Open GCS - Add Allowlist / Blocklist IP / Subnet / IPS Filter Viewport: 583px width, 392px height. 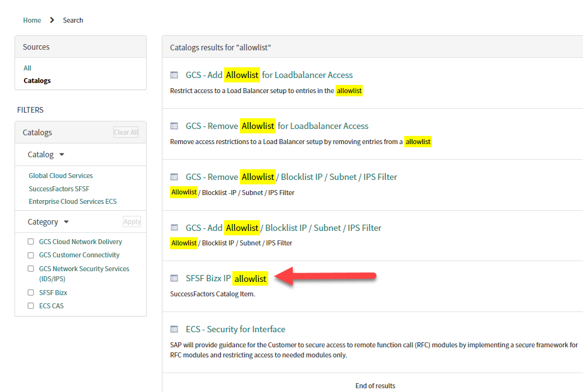pyautogui.click(x=284, y=228)
